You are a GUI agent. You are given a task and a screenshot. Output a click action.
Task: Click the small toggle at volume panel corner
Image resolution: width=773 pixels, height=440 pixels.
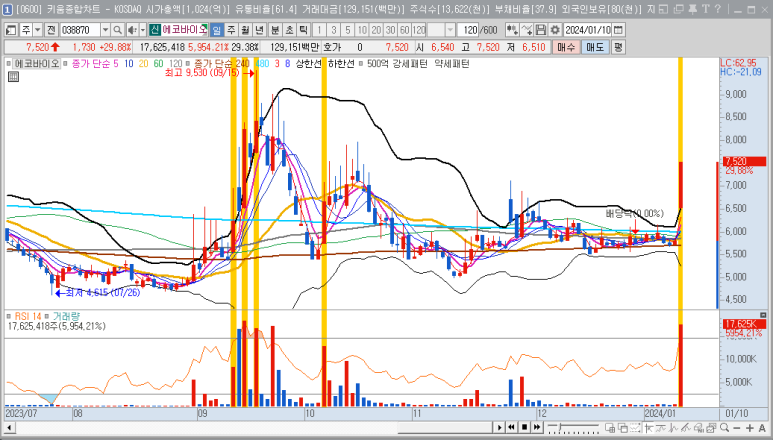pyautogui.click(x=763, y=315)
